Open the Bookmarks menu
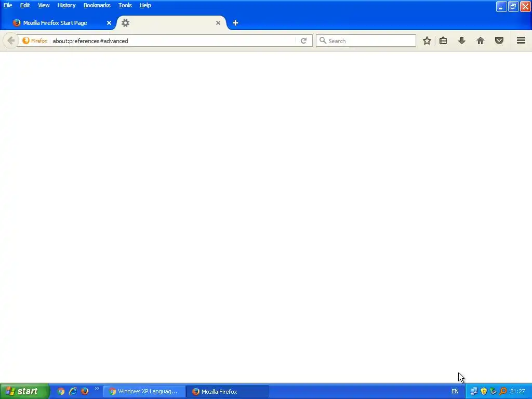532x399 pixels. click(x=97, y=5)
